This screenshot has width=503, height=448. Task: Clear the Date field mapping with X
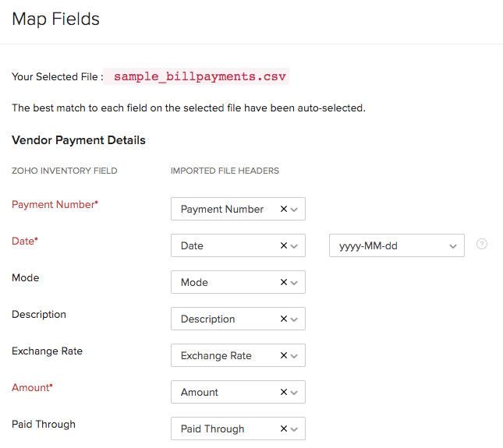click(284, 245)
